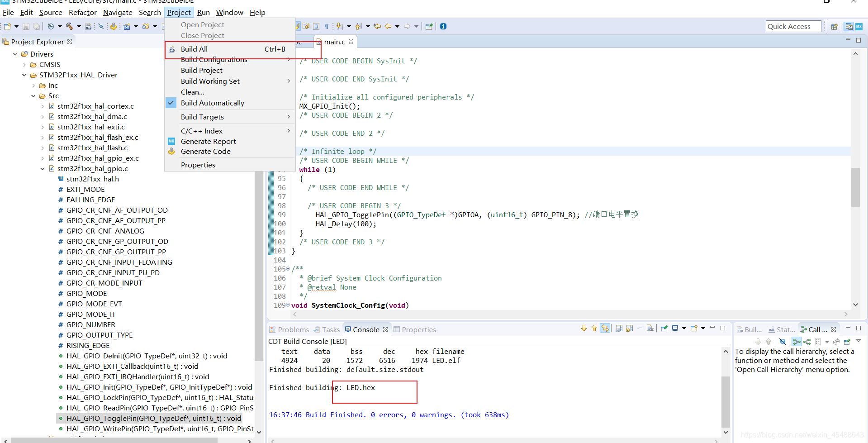
Task: Switch to the Problems tab
Action: click(289, 329)
